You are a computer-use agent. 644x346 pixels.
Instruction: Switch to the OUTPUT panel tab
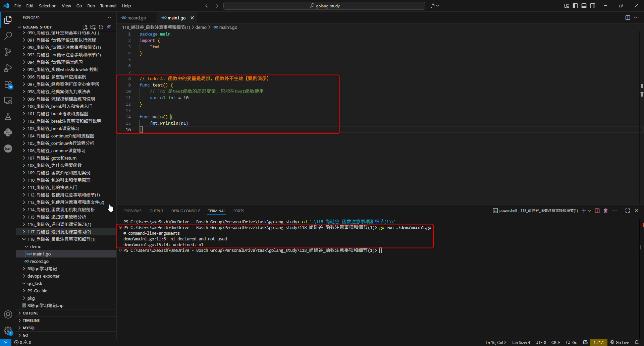(x=156, y=211)
